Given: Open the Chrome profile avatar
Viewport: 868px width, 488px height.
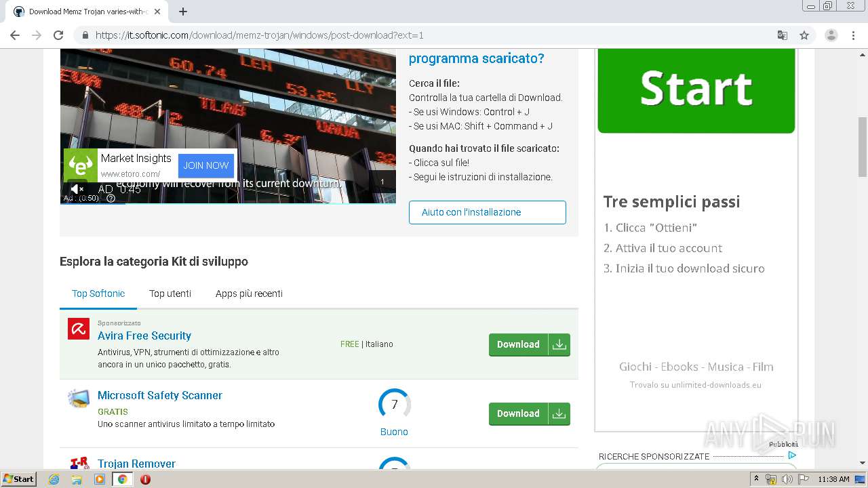Looking at the screenshot, I should pyautogui.click(x=831, y=35).
